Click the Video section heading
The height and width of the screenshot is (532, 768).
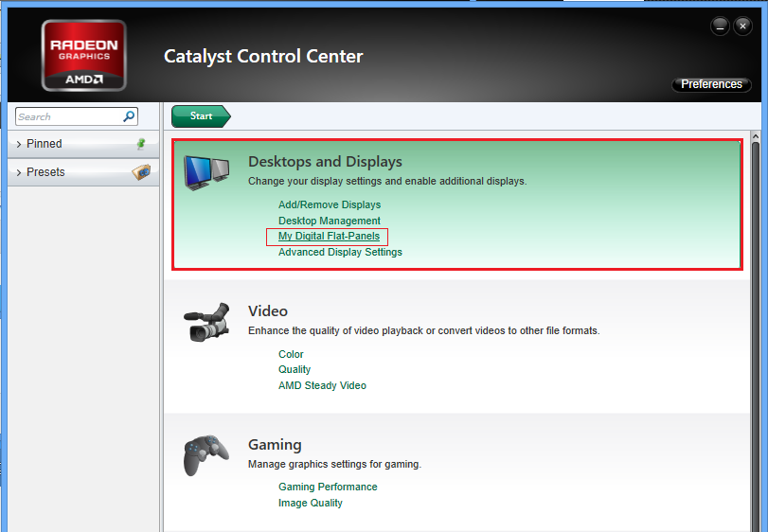(268, 311)
